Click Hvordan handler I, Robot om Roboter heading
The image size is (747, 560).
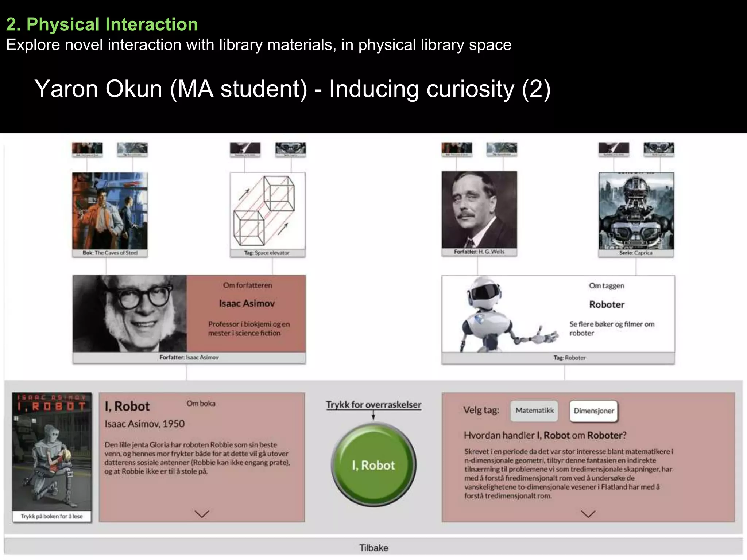pos(545,435)
